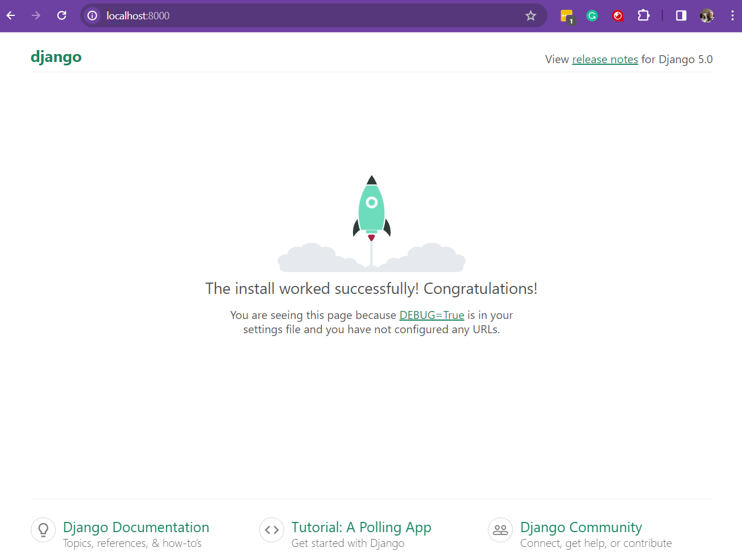Screen dimensions: 742x560
Task: Navigate back using the back arrow
Action: coord(10,15)
